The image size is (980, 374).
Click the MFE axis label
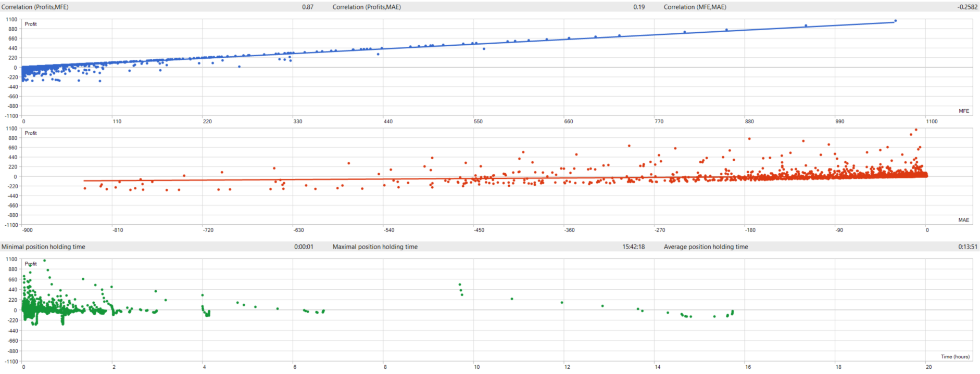click(x=964, y=111)
